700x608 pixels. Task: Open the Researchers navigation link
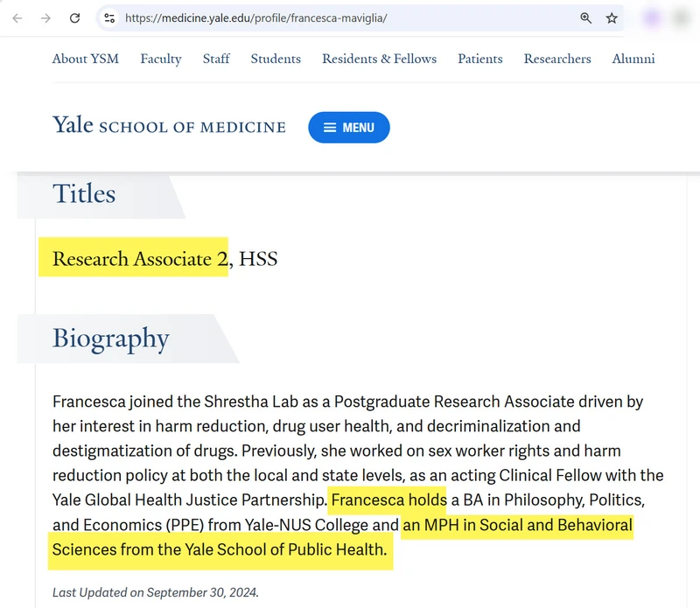coord(557,59)
